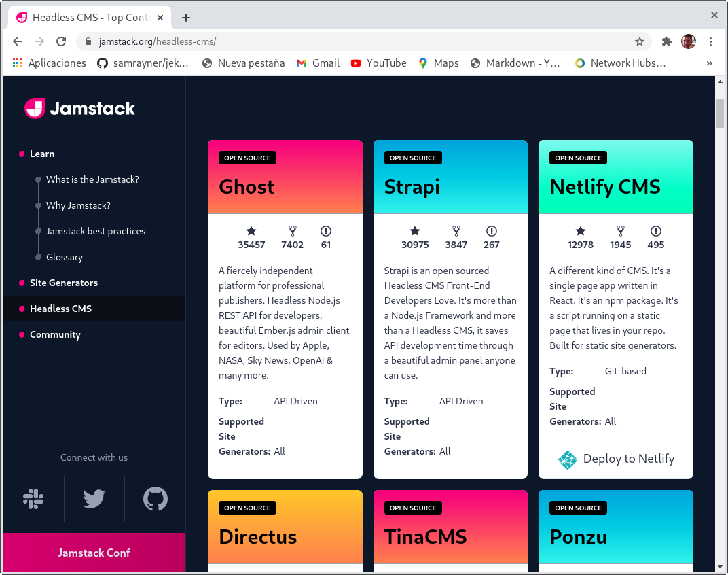The image size is (728, 575).
Task: Open the Apps grid icon in bookmarks bar
Action: [x=18, y=63]
